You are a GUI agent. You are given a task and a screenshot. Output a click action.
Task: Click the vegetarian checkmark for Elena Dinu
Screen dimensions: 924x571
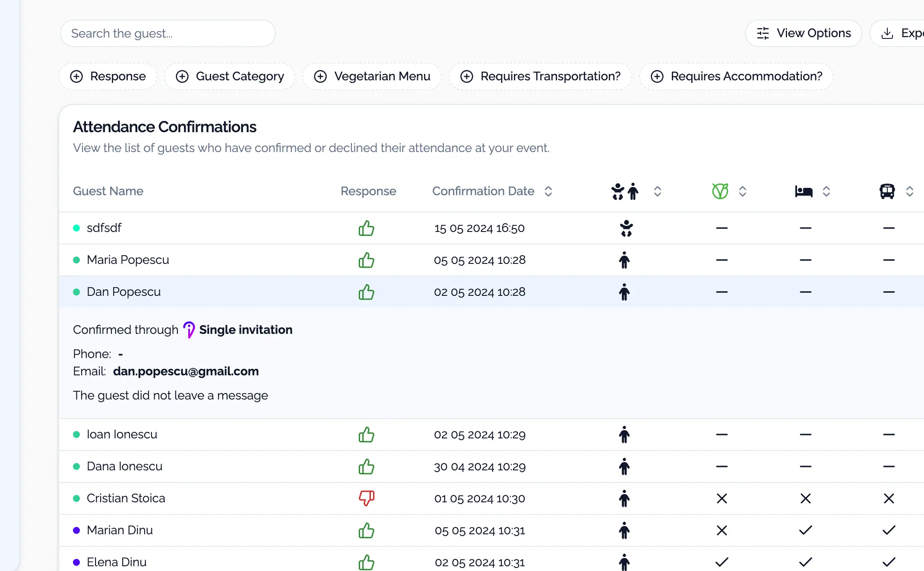point(722,562)
